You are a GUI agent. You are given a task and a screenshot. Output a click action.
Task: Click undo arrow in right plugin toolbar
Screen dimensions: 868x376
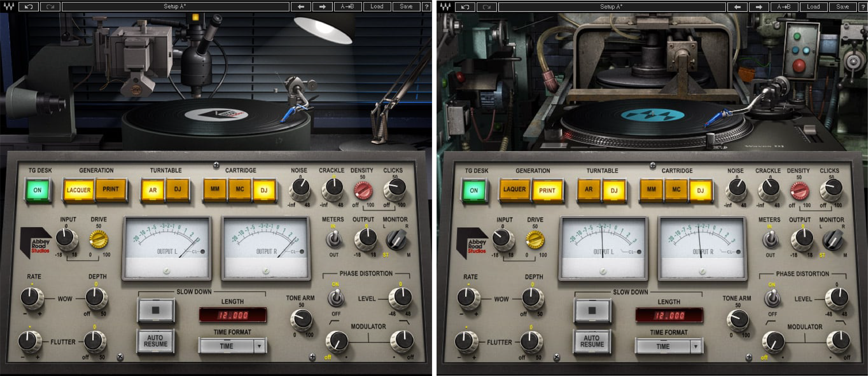pyautogui.click(x=465, y=6)
